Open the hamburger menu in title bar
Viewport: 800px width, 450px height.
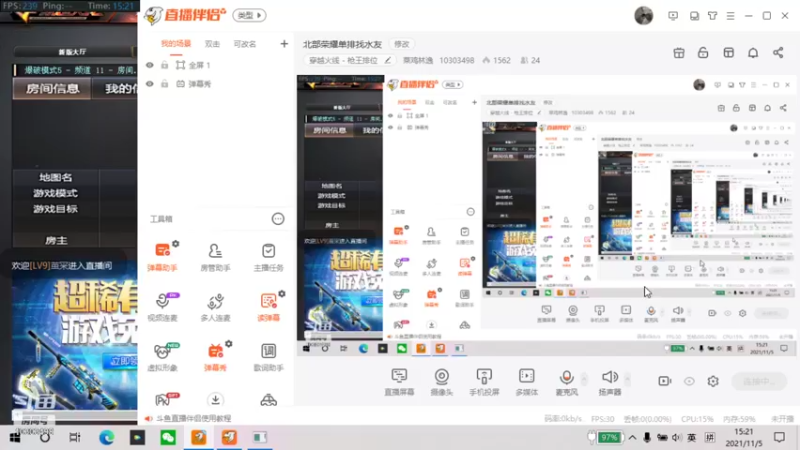[731, 16]
